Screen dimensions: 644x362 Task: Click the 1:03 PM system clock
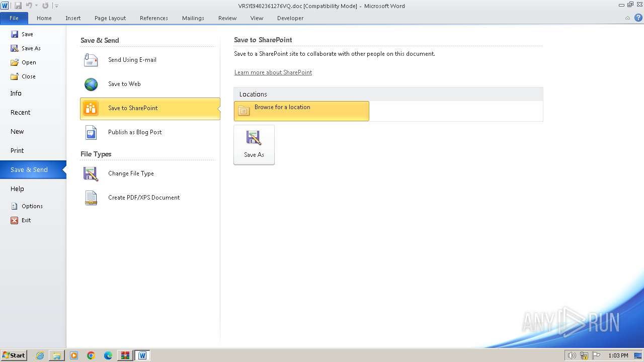click(618, 355)
